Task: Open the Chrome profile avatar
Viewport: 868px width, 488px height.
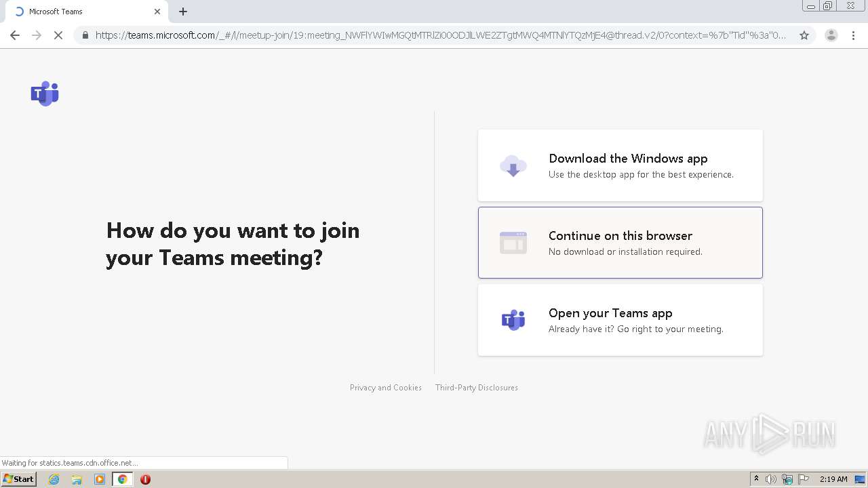Action: click(831, 35)
